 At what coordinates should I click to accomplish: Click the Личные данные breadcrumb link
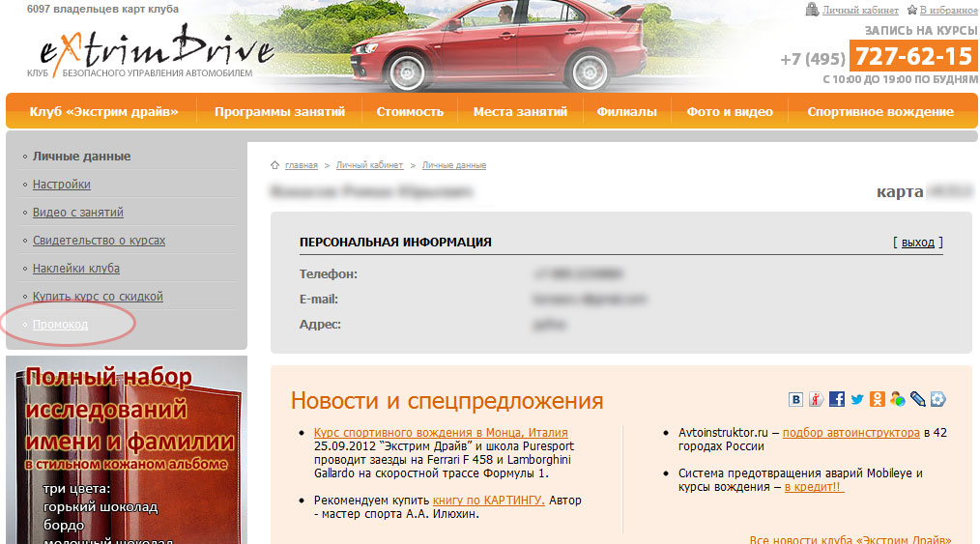click(453, 165)
